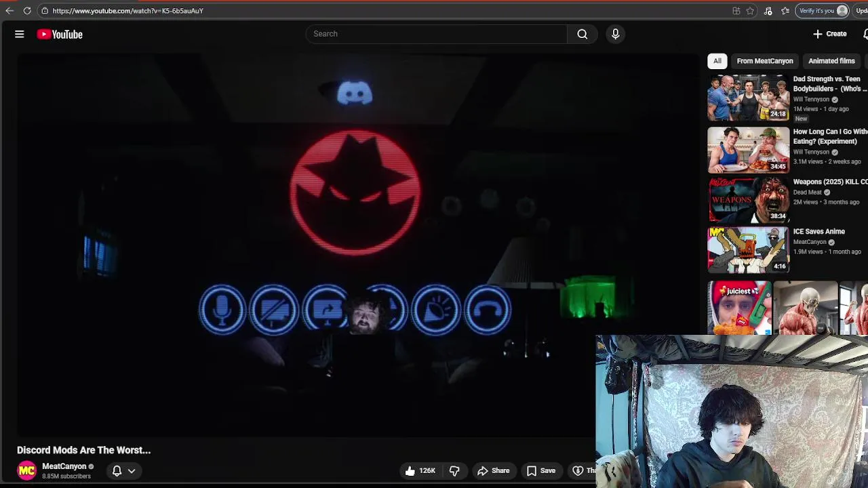Click MeatCanyon under ICE Saves Anime

tap(810, 242)
